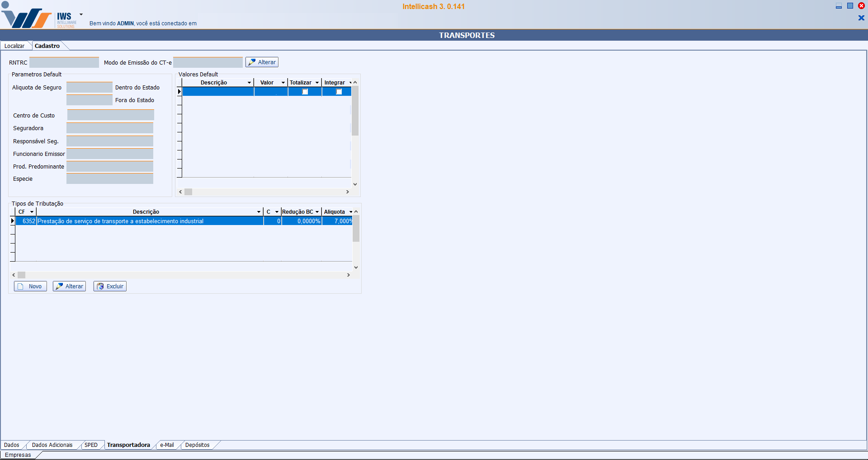868x460 pixels.
Task: Toggle the Integrar checkbox in first row
Action: click(x=339, y=92)
